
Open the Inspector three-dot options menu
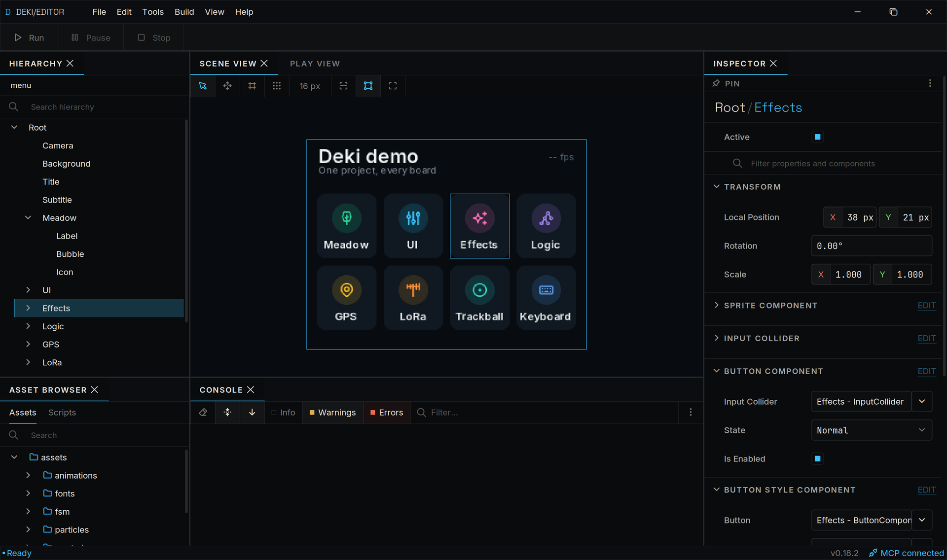pos(930,83)
